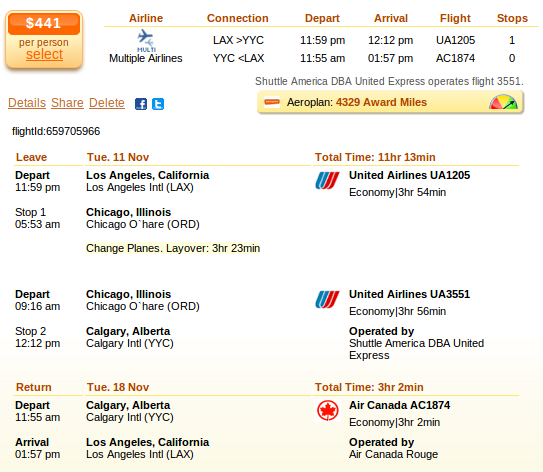Click the Twitter share icon
Screen dimensions: 543x472
point(158,104)
